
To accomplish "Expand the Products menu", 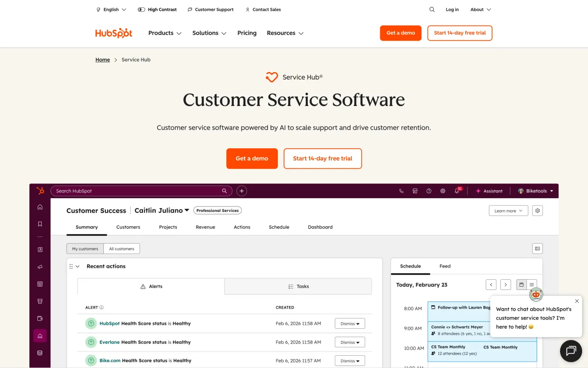I will [x=165, y=33].
